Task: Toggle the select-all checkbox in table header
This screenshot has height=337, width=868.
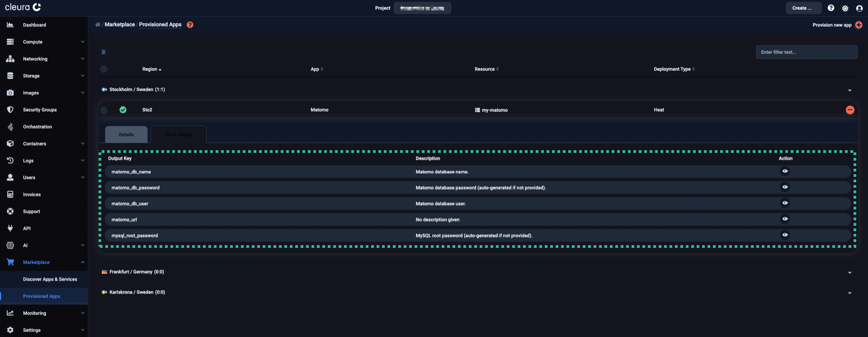Action: click(104, 69)
